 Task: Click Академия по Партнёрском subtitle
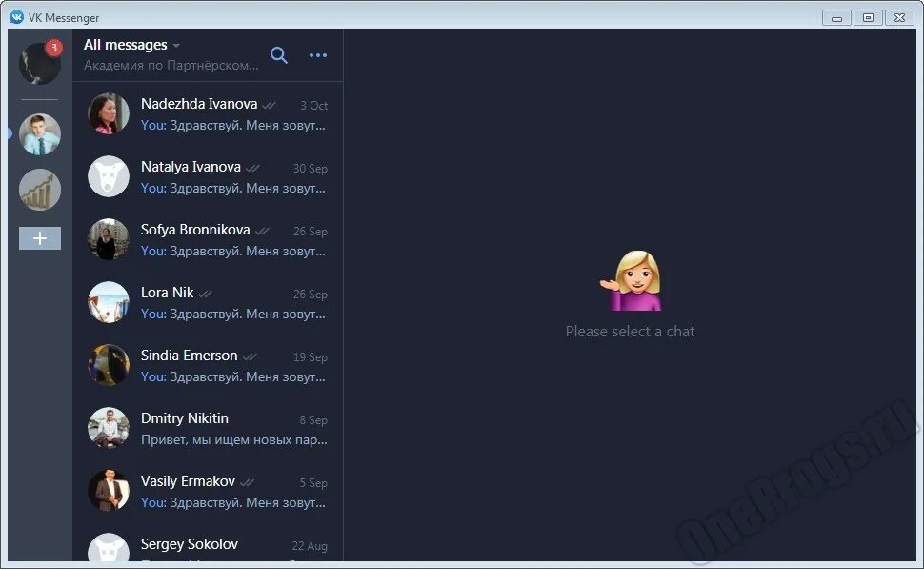pyautogui.click(x=171, y=66)
